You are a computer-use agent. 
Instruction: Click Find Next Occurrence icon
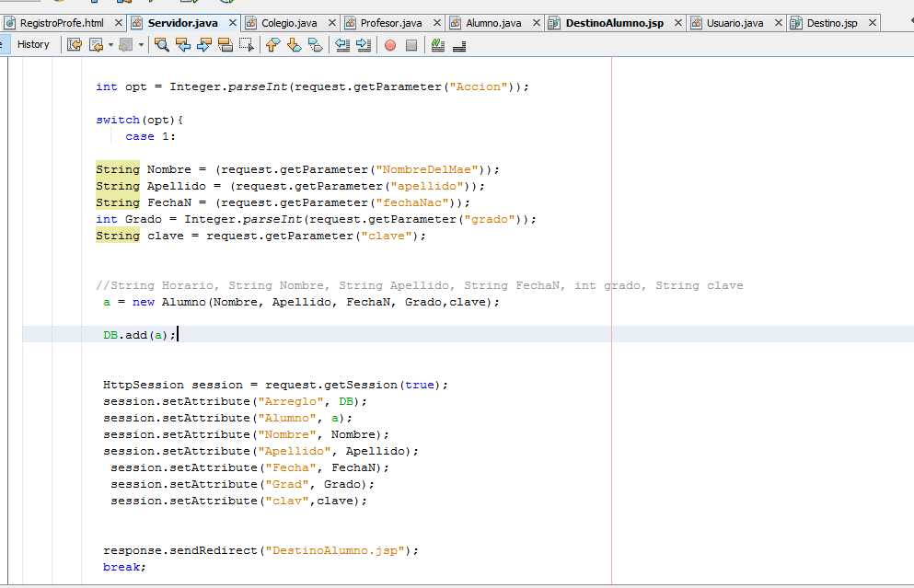(204, 45)
